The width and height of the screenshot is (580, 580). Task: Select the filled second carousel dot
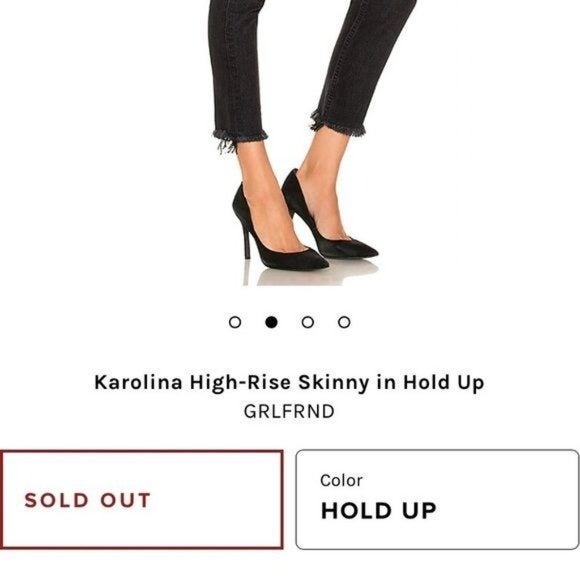pyautogui.click(x=271, y=322)
